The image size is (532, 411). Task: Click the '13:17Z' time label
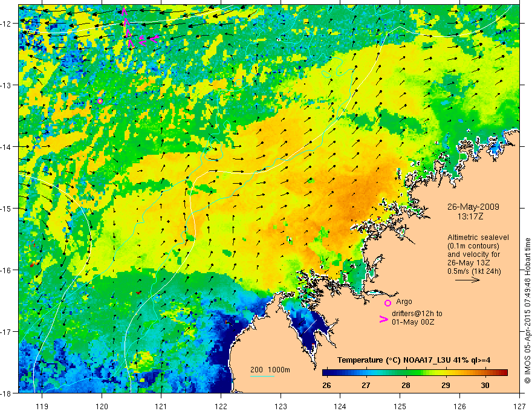coord(470,216)
